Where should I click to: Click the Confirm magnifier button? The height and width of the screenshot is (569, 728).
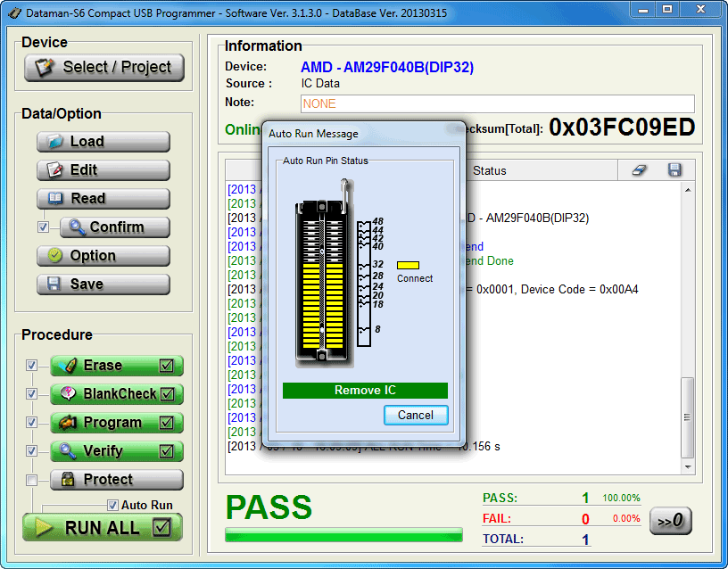[x=114, y=227]
